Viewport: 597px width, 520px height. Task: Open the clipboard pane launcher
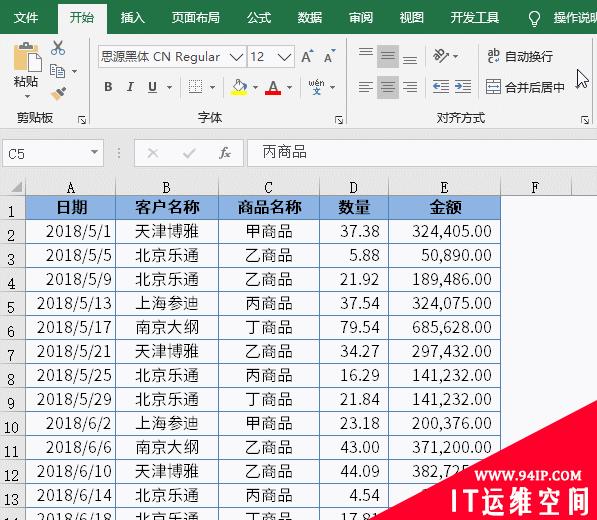point(82,120)
